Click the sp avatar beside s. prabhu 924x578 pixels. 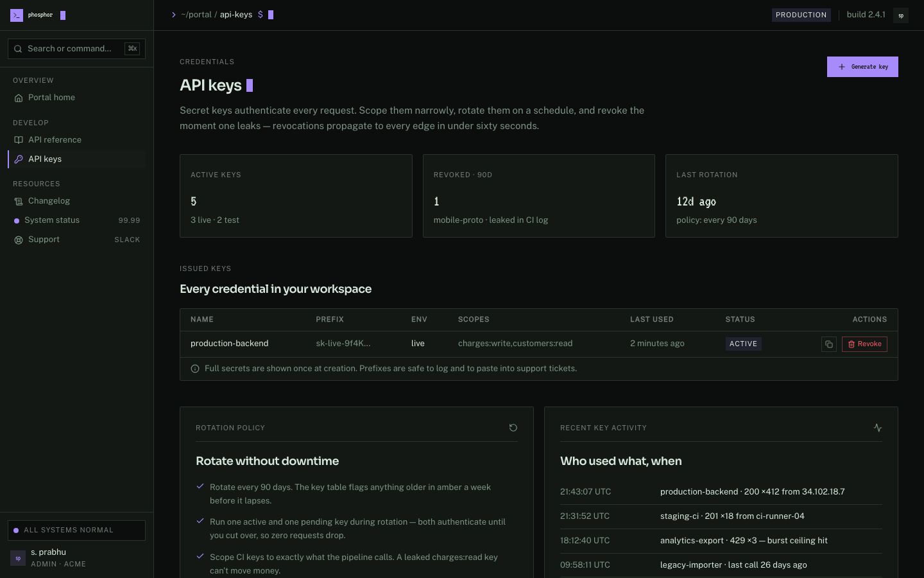tap(18, 558)
